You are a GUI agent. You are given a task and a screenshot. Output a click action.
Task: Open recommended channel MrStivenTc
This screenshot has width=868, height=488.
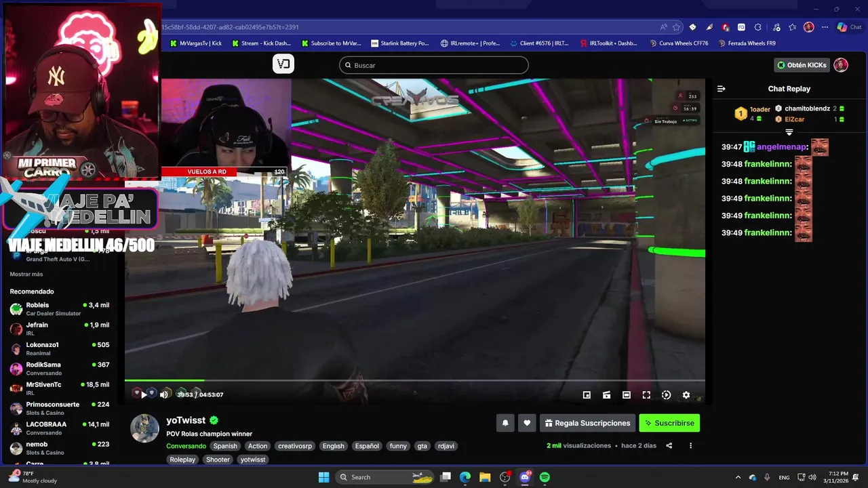tap(60, 388)
